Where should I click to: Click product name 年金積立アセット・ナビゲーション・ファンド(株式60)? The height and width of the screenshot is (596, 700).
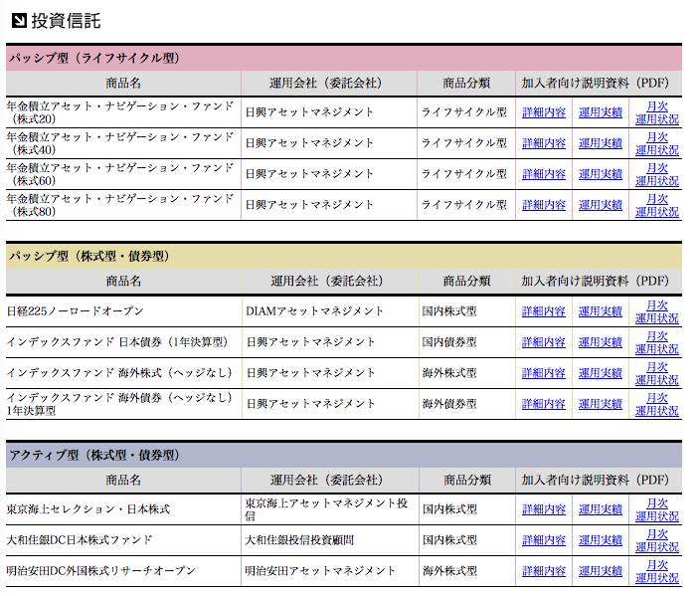[x=120, y=174]
